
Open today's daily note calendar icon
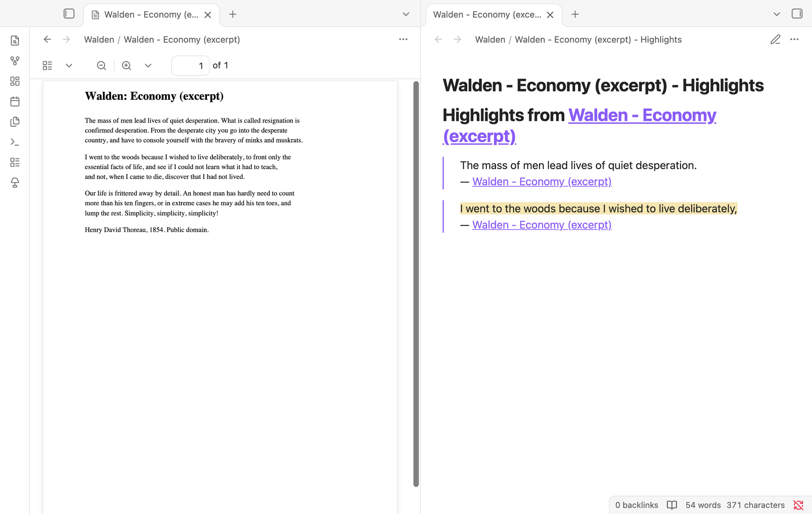point(15,101)
